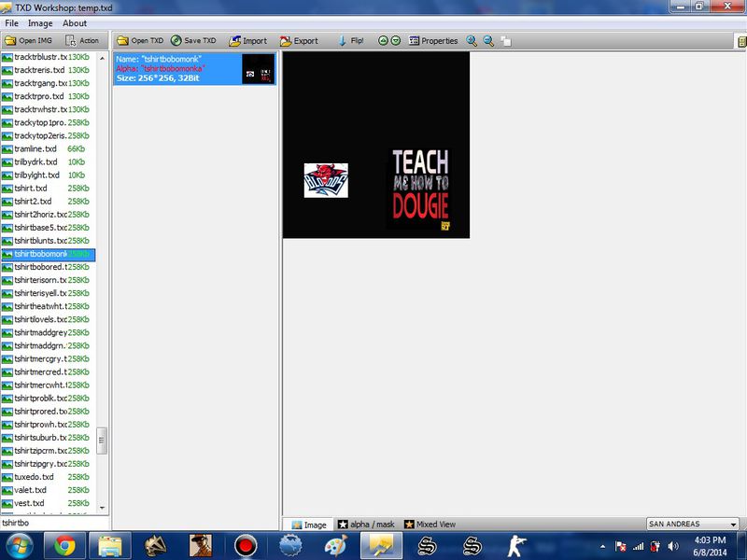Open the SAN ANDREAS game dropdown

tap(693, 524)
